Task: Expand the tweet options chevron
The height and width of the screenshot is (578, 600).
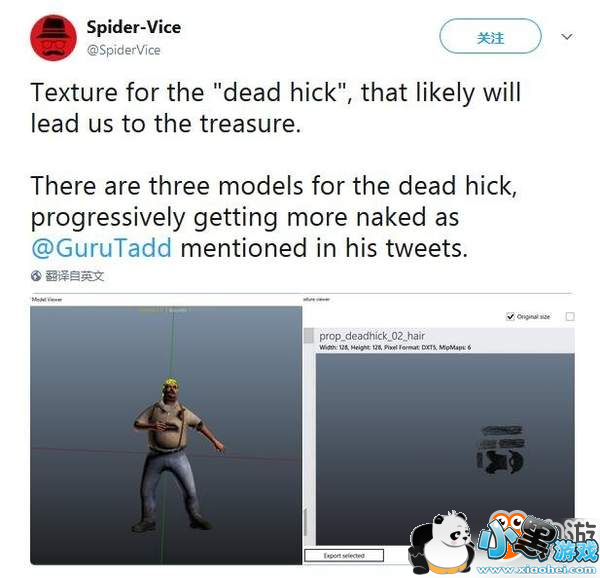Action: coord(567,37)
